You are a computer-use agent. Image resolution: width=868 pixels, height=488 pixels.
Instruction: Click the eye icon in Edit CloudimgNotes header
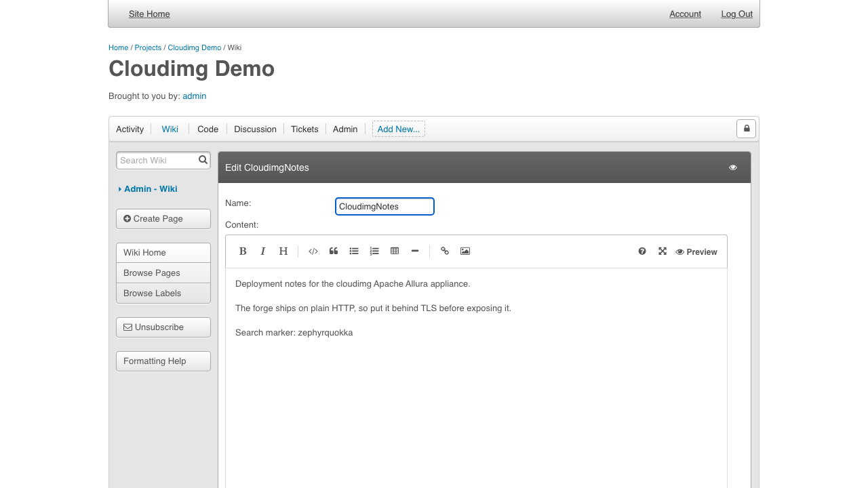733,167
